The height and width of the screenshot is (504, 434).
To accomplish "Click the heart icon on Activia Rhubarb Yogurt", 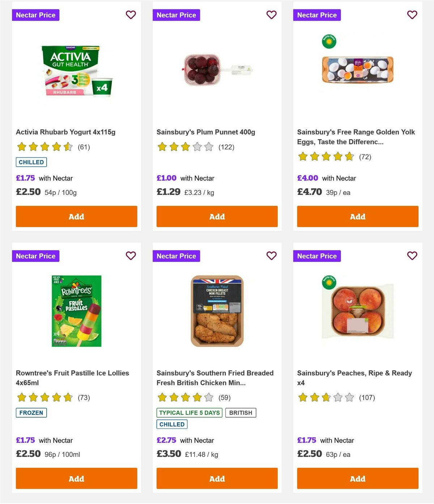I will 131,15.
